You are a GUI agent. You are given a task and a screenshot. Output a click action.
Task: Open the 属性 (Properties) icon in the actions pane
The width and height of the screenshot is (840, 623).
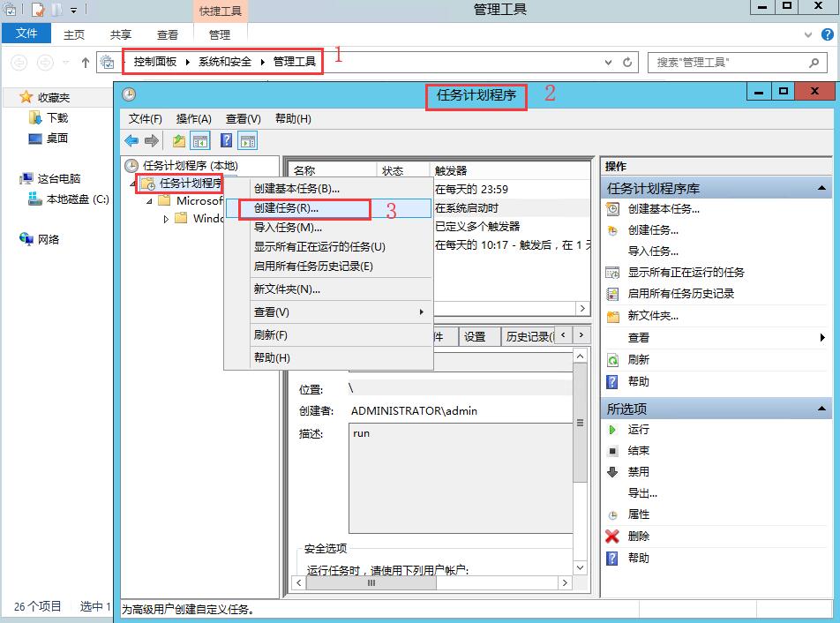[x=613, y=514]
